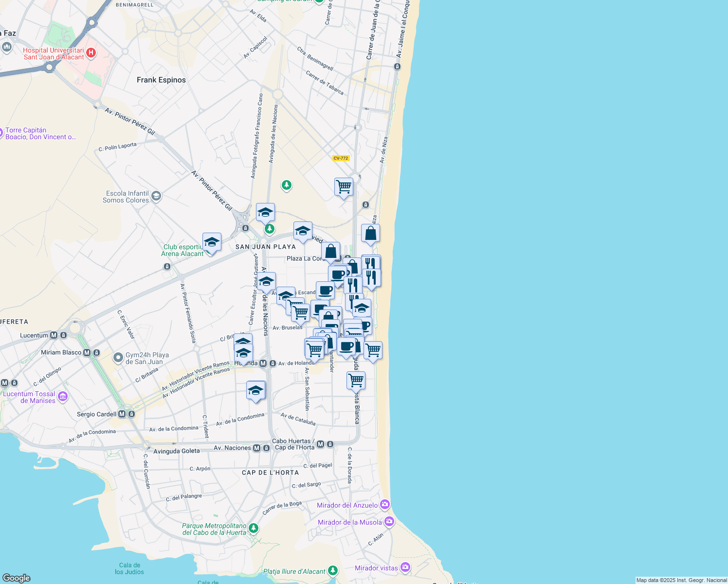Click the CV-772 road badge

click(x=341, y=158)
